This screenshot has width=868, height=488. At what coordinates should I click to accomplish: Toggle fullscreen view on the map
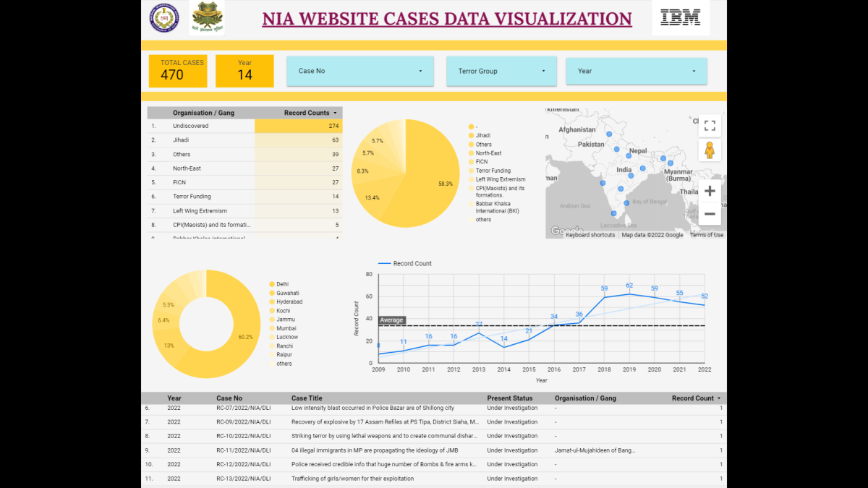tap(709, 126)
